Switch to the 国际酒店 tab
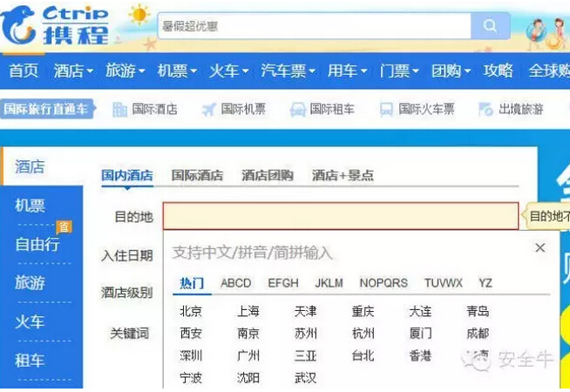The width and height of the screenshot is (570, 392). 197,175
